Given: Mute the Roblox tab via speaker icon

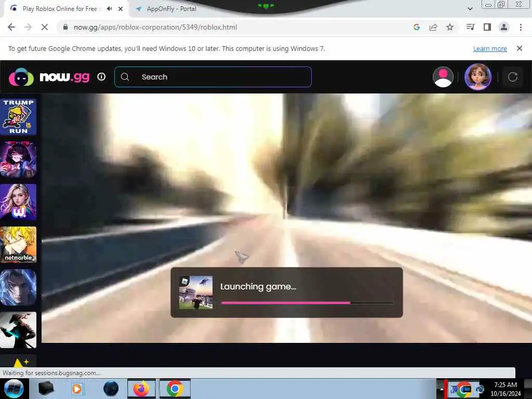Looking at the screenshot, I should (109, 9).
